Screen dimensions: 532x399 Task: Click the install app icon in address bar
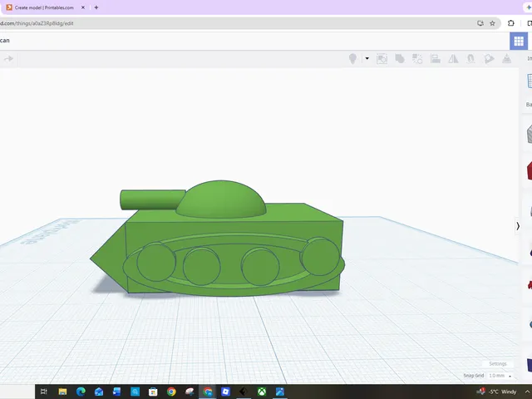coord(480,23)
